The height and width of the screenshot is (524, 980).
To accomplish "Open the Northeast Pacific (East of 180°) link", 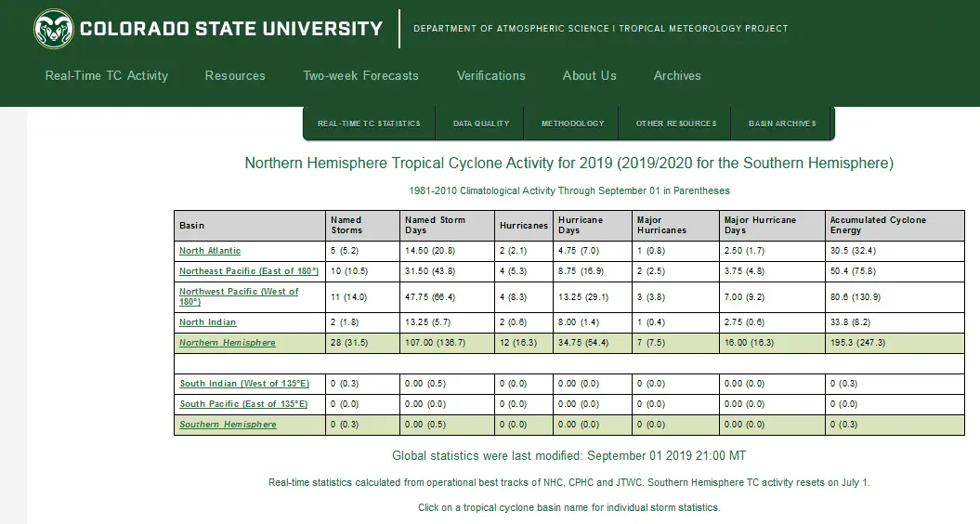I will [249, 271].
